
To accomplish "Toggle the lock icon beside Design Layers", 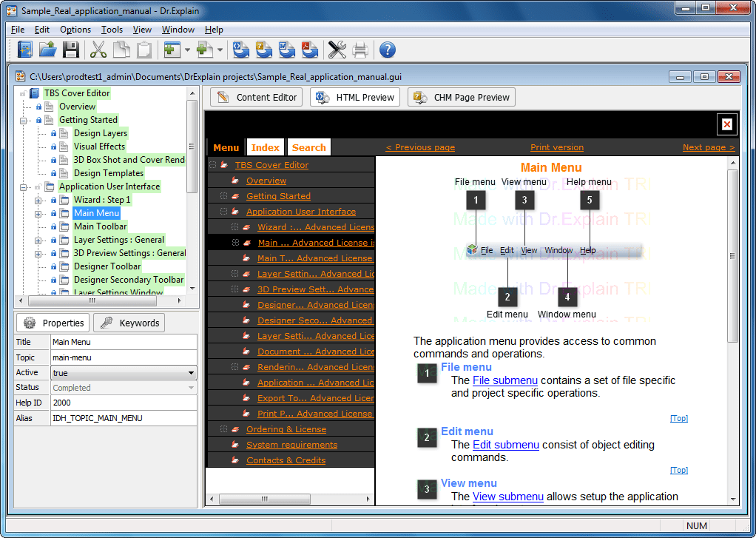I will (x=54, y=133).
